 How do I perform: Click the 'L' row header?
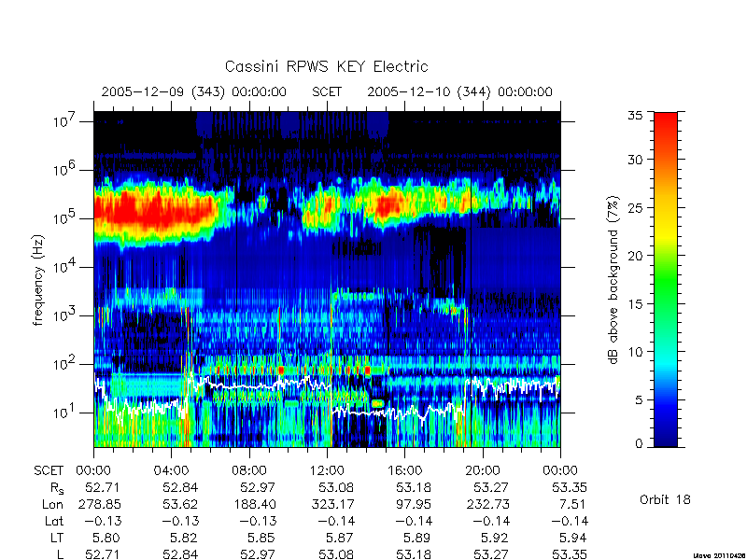60,554
